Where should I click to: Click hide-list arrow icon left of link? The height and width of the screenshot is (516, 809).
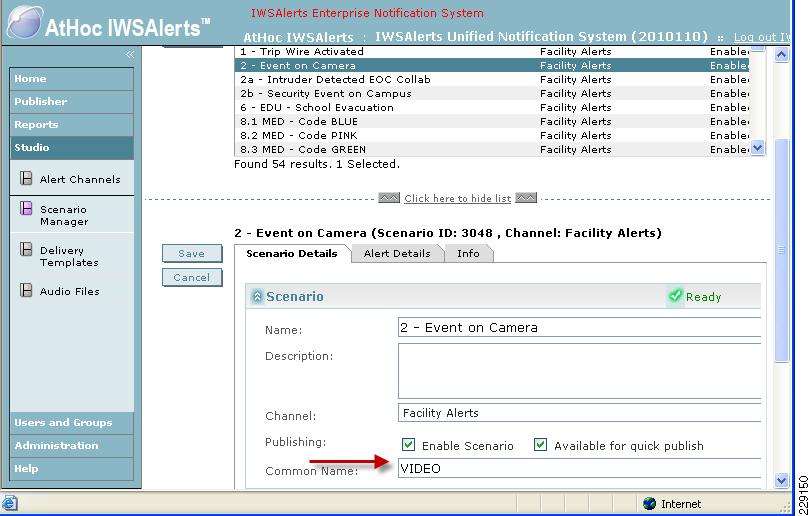pos(389,198)
